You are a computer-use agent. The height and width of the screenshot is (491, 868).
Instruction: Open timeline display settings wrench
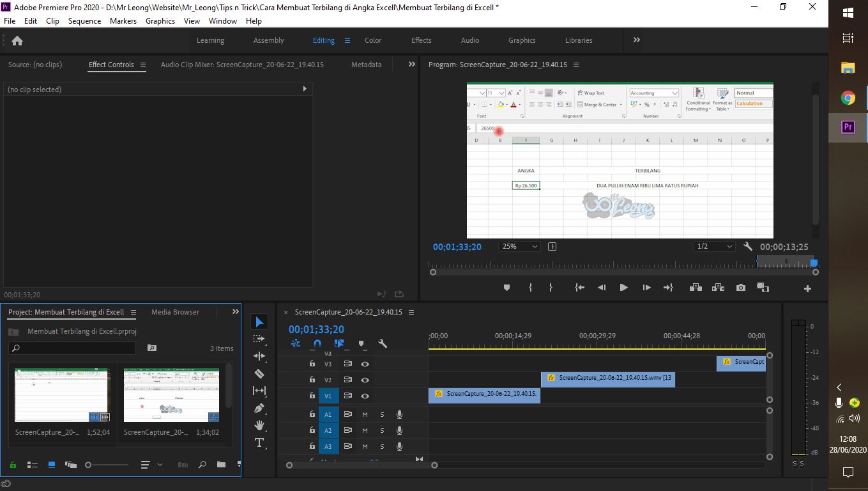383,343
